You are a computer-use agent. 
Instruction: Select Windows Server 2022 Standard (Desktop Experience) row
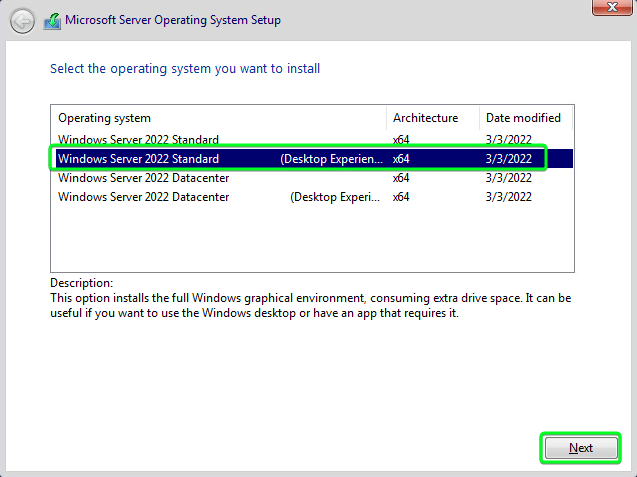(x=314, y=158)
